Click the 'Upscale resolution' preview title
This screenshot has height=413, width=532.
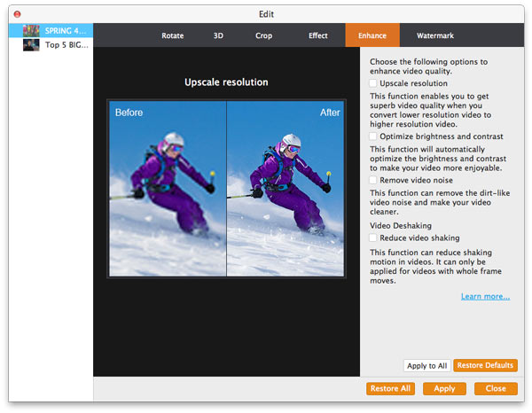226,82
